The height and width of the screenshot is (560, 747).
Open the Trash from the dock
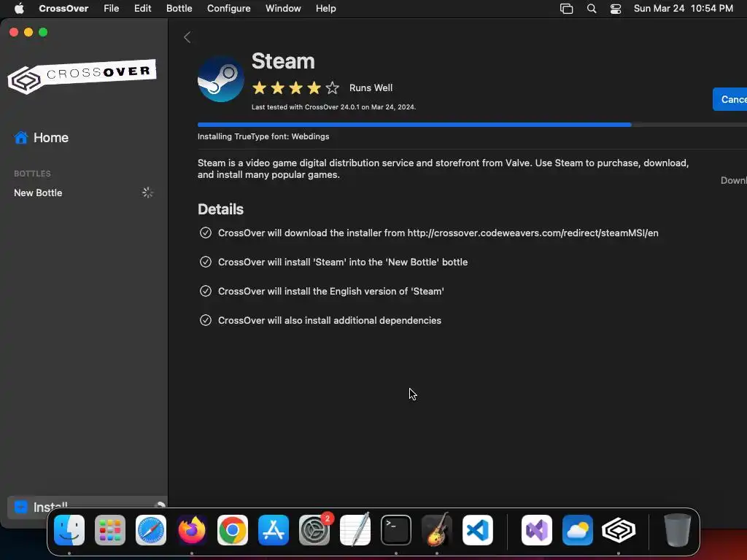[x=677, y=529]
